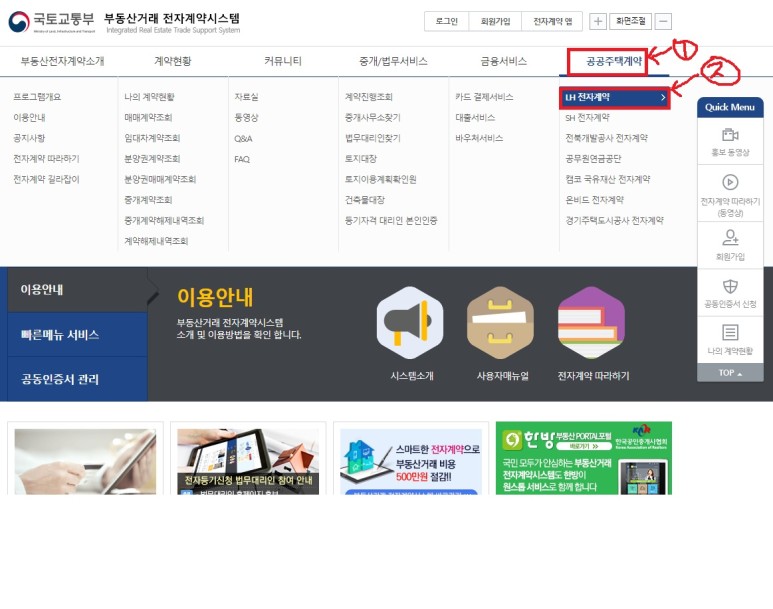The image size is (773, 609).
Task: Open 자료실 link under 커뮤니티
Action: pos(246,97)
